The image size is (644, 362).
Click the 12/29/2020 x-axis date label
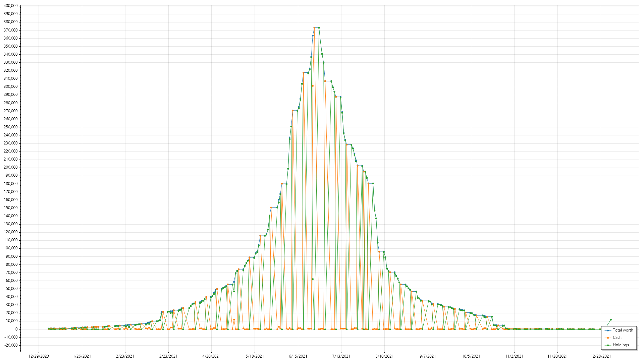[39, 356]
